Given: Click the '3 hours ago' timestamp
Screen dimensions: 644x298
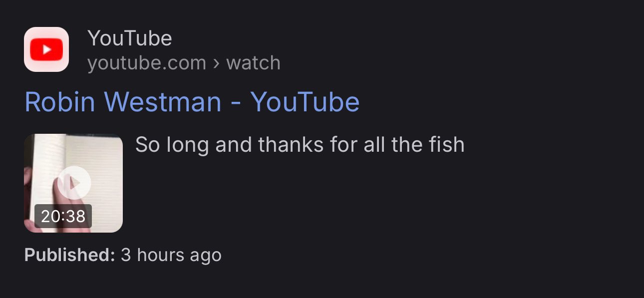Looking at the screenshot, I should [171, 255].
